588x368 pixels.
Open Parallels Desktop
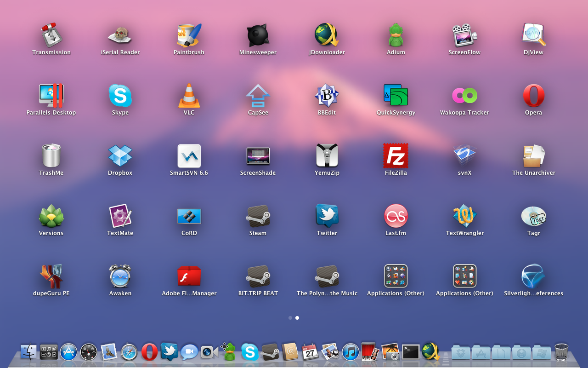pyautogui.click(x=51, y=96)
